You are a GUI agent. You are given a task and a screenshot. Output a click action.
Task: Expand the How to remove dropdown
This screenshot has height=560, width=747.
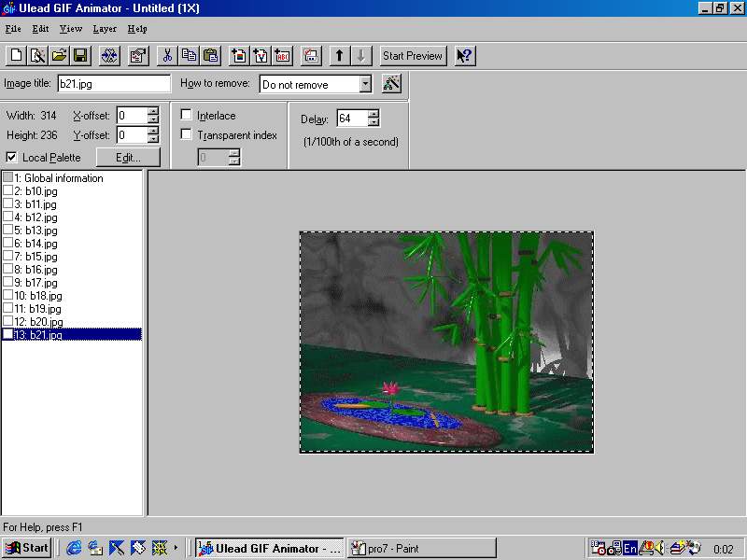[365, 85]
